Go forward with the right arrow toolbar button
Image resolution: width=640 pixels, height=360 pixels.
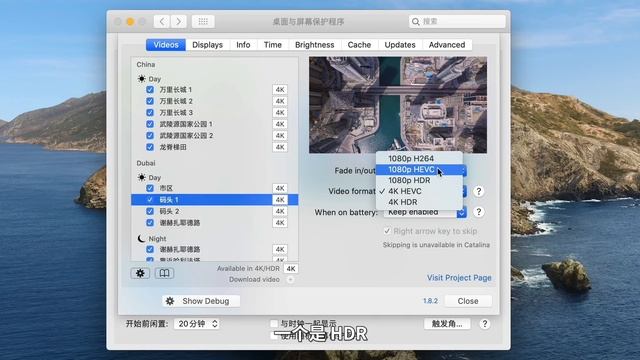point(178,22)
